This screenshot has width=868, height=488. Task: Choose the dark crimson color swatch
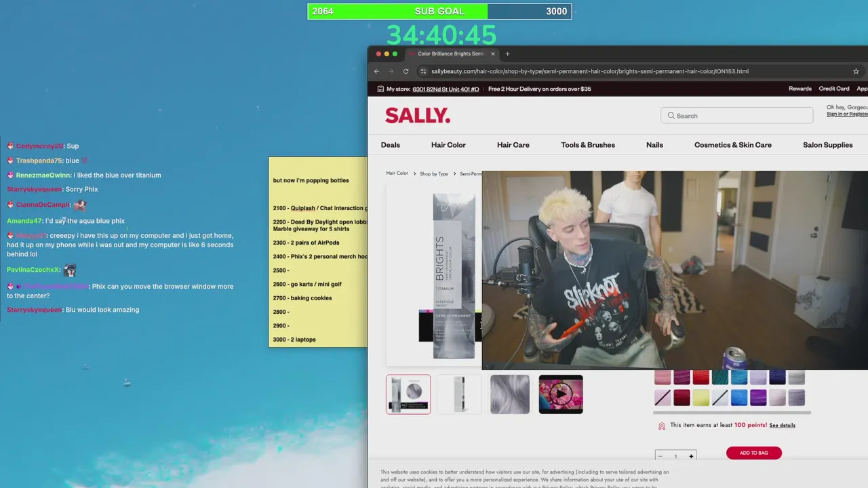click(x=682, y=397)
